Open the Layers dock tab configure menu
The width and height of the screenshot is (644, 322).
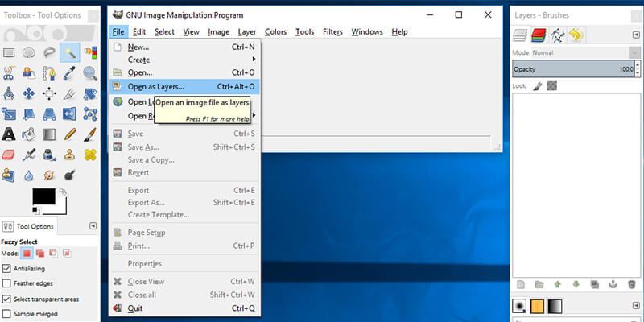coord(636,35)
